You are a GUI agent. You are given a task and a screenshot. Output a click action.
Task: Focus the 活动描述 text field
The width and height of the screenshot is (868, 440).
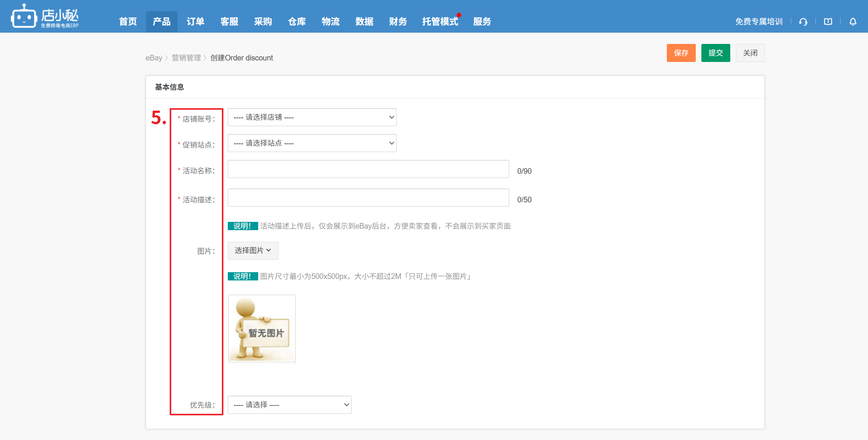[368, 197]
